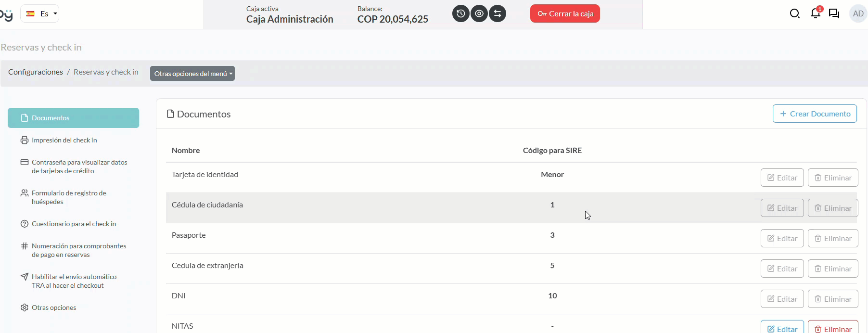This screenshot has width=868, height=333.
Task: Open the notifications bell
Action: click(x=816, y=13)
